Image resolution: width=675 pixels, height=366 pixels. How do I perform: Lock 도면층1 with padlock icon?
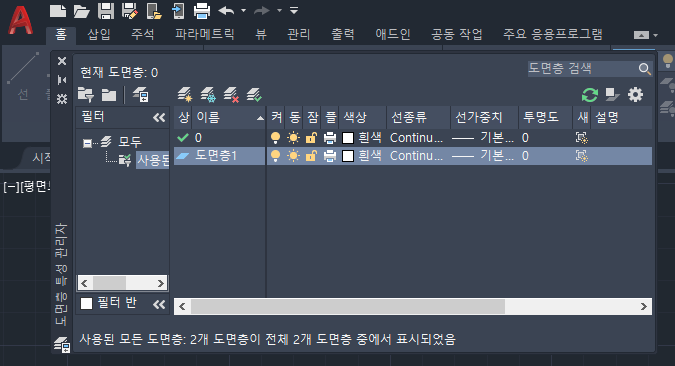coord(311,155)
